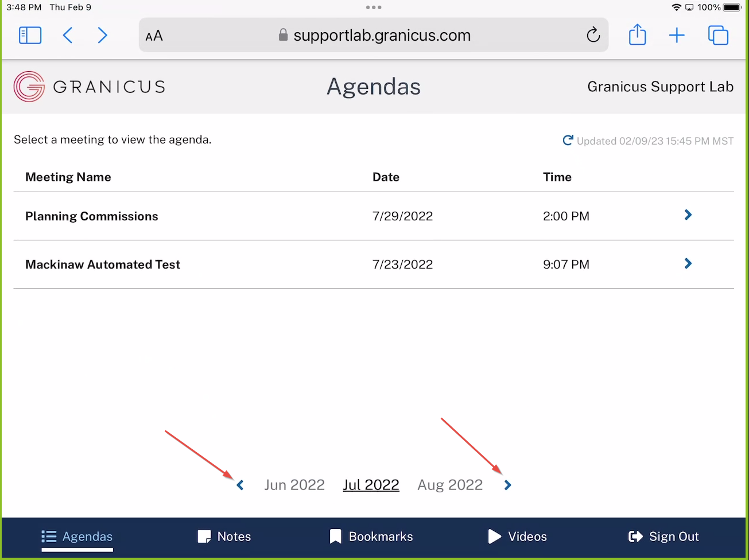Add a new Safari tab
The width and height of the screenshot is (749, 560).
click(x=677, y=36)
